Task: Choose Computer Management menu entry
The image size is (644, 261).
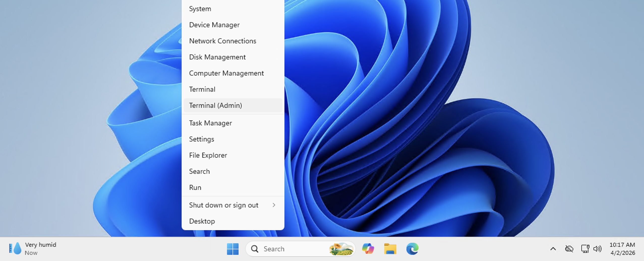Action: point(226,73)
